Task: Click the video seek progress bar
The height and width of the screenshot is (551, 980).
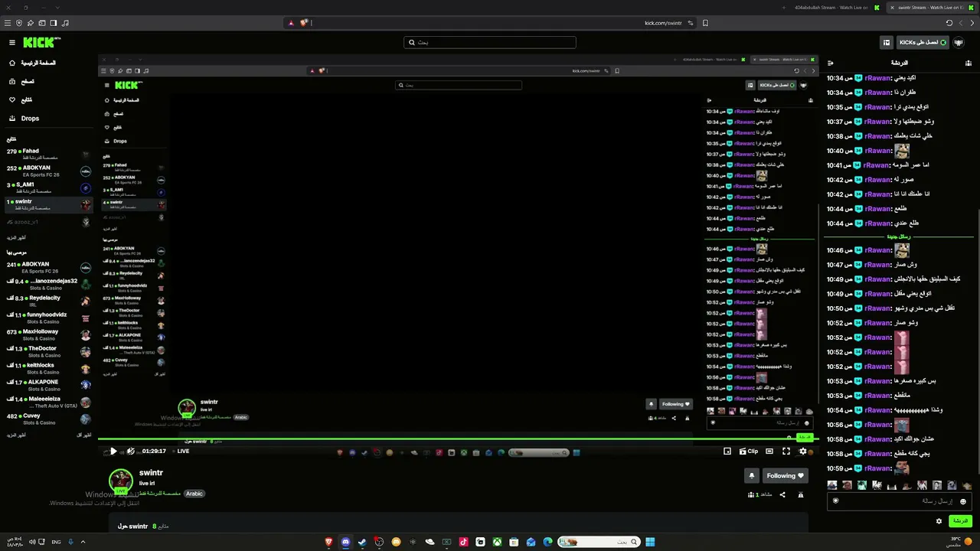Action: pyautogui.click(x=458, y=439)
